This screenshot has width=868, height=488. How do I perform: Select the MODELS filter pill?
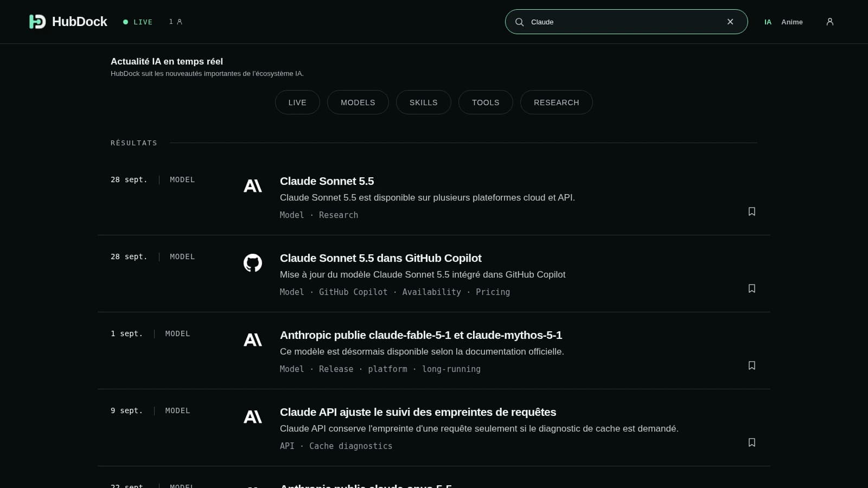point(358,102)
